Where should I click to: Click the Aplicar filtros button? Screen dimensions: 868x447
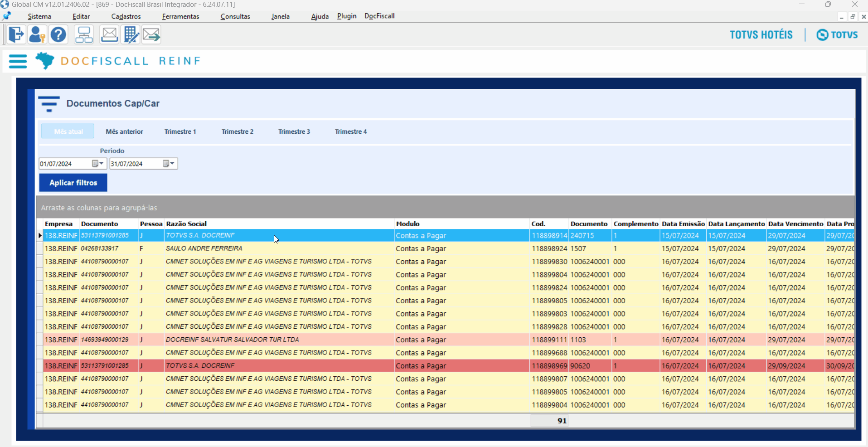73,183
